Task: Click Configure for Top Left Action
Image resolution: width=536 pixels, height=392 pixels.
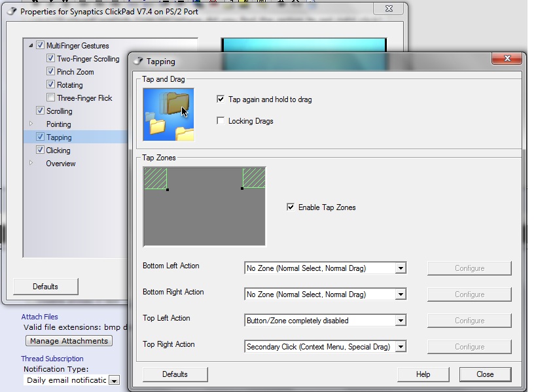Action: pyautogui.click(x=469, y=321)
